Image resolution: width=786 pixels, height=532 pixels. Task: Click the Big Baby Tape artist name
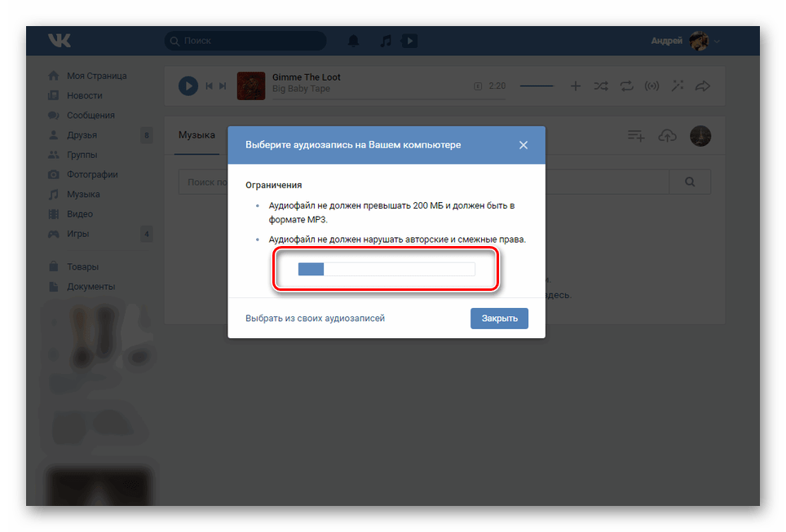click(301, 89)
